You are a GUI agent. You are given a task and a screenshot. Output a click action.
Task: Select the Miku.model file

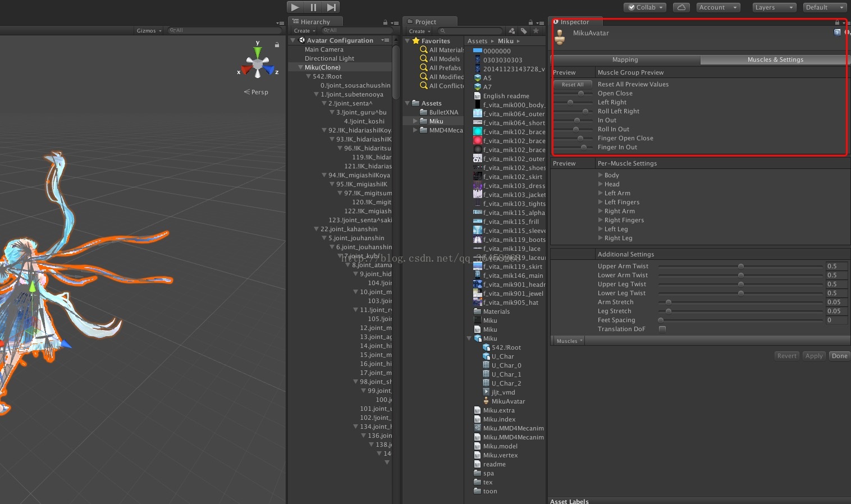click(x=496, y=446)
